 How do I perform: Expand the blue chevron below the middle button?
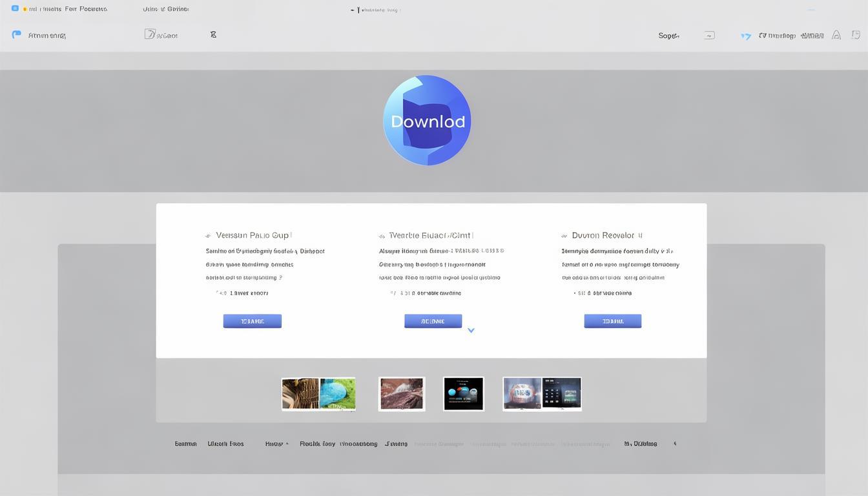point(471,330)
